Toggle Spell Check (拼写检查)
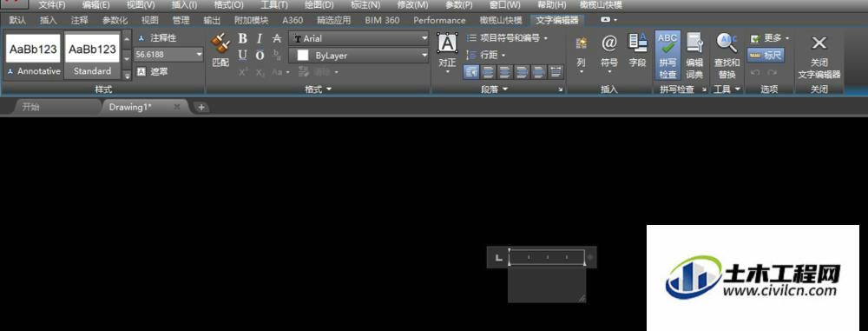Screen dimensions: 868x331 click(667, 56)
